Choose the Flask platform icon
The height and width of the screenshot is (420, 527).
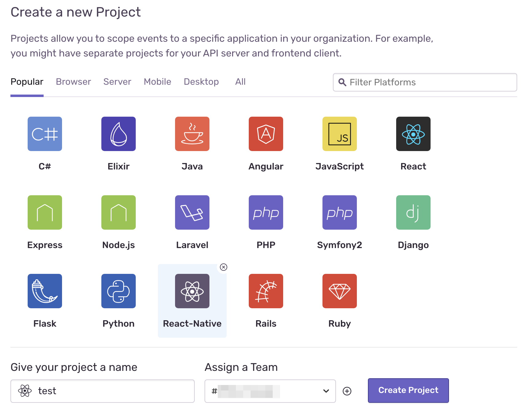(x=45, y=291)
